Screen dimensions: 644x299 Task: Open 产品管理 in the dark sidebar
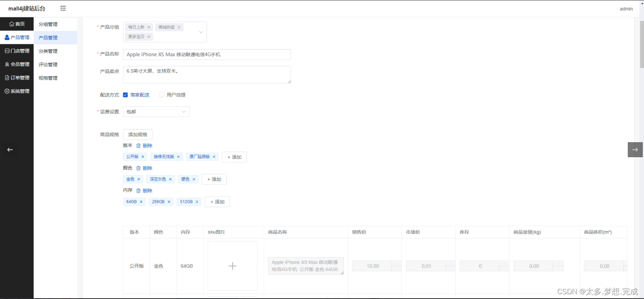coord(17,38)
